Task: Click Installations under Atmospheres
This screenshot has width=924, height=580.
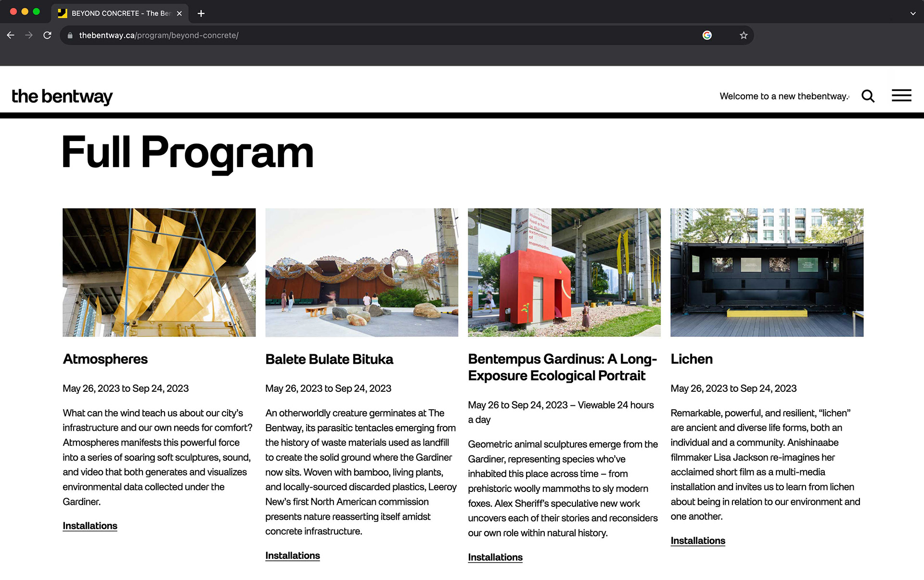Action: click(x=90, y=526)
